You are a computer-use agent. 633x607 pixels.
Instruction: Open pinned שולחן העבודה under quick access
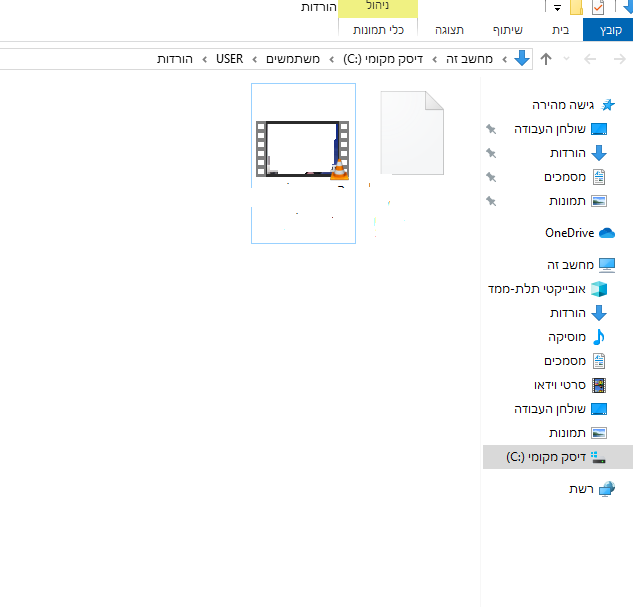tap(561, 129)
